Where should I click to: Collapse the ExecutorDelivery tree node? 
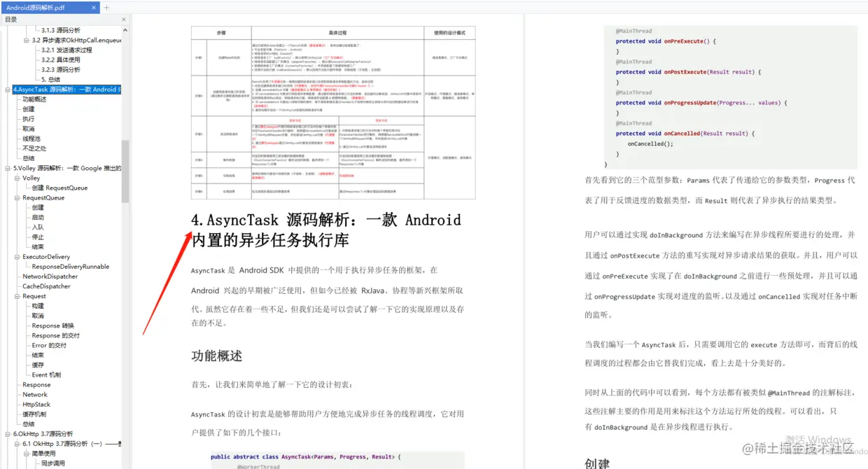click(x=17, y=257)
